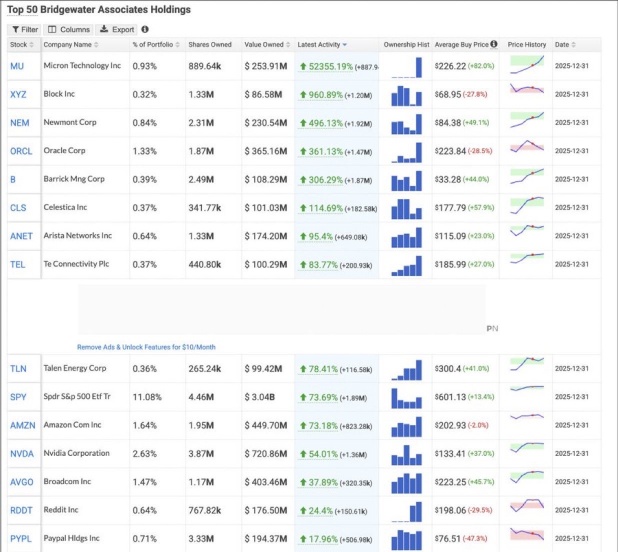Open the MU stock ticker link
This screenshot has width=618, height=552.
[x=17, y=66]
